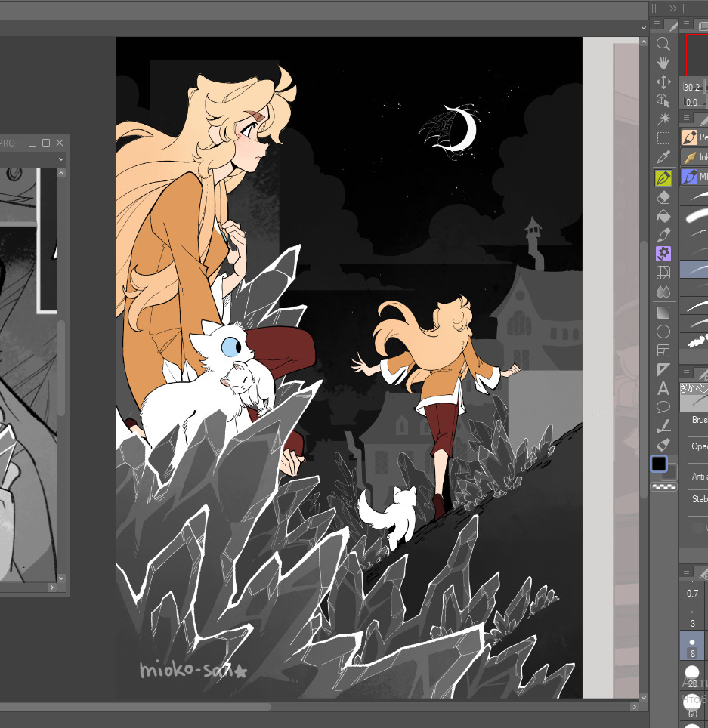The image size is (708, 728).
Task: Click the 30.2 brush size field
Action: 691,88
